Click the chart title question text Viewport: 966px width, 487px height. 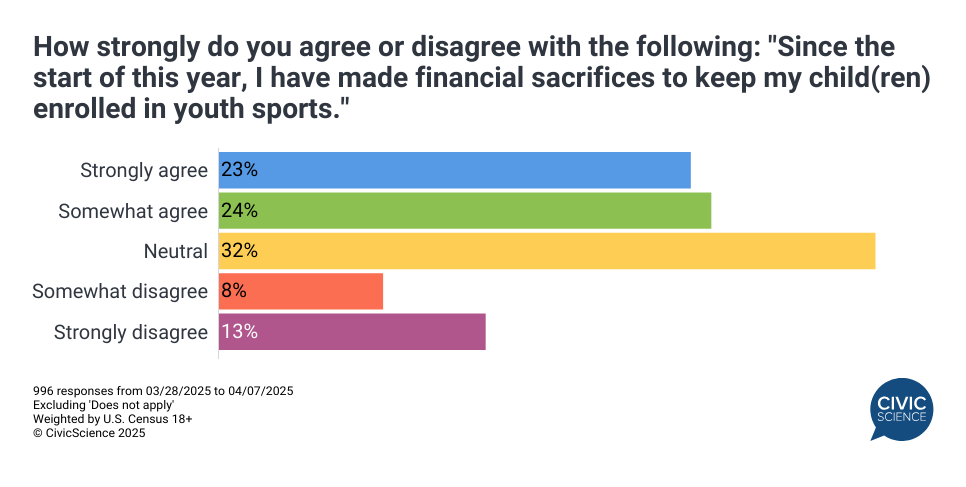480,77
